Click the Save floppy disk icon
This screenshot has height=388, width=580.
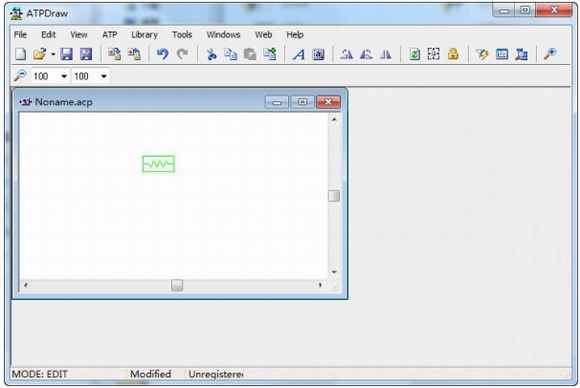point(66,54)
